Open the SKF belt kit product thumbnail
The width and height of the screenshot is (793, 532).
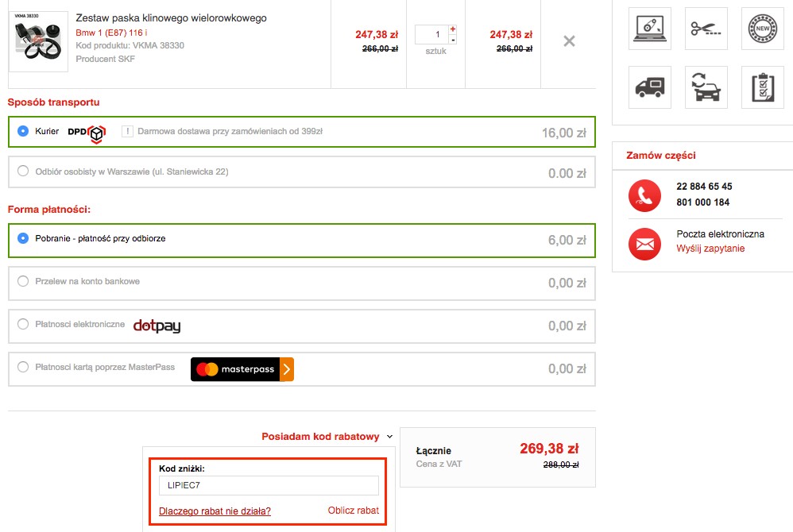click(x=38, y=36)
